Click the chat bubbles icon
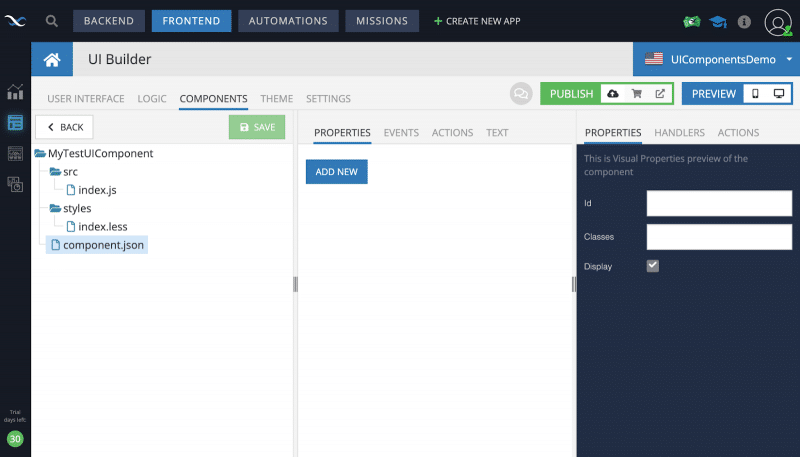The height and width of the screenshot is (457, 800). coord(521,94)
